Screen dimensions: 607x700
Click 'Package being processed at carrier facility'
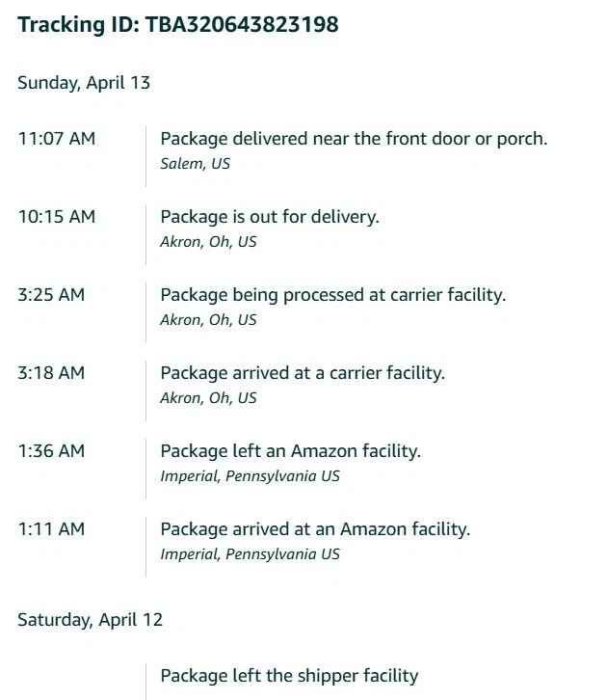coord(333,296)
